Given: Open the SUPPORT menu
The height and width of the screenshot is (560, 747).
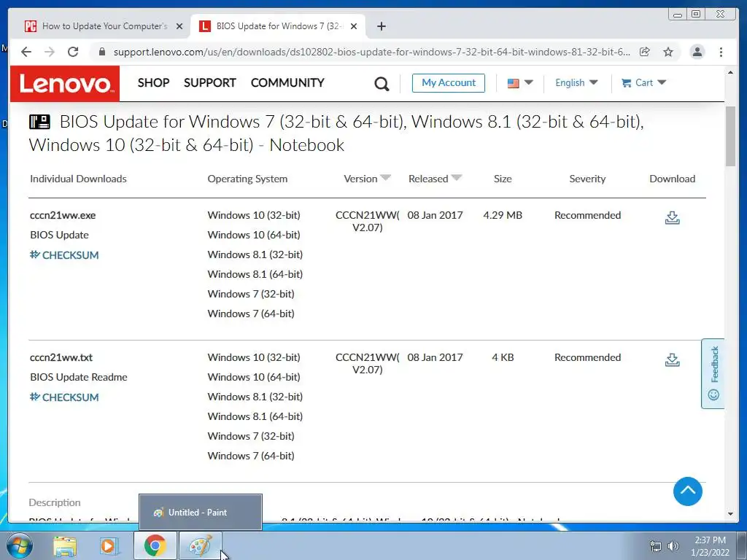Looking at the screenshot, I should 209,82.
